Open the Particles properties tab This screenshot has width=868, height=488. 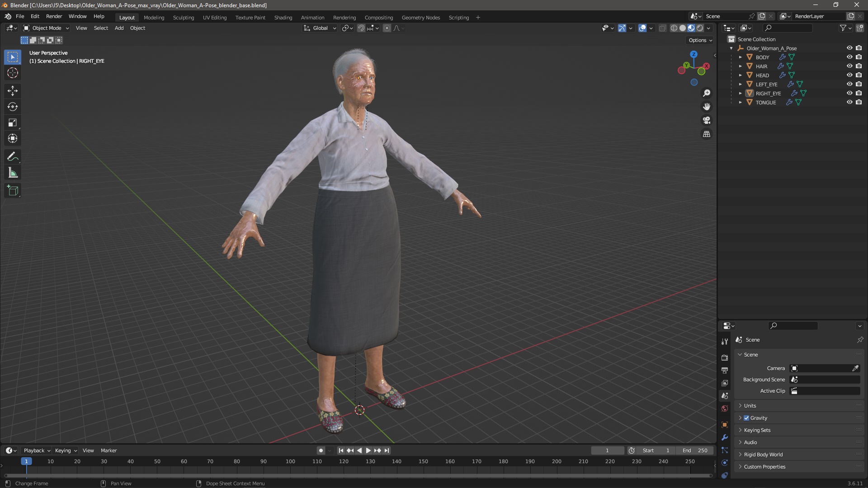pos(725,450)
